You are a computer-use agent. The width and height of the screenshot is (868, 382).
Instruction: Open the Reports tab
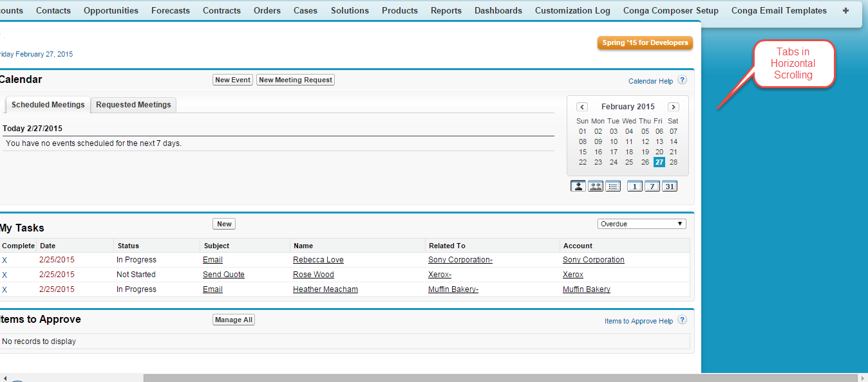(446, 10)
